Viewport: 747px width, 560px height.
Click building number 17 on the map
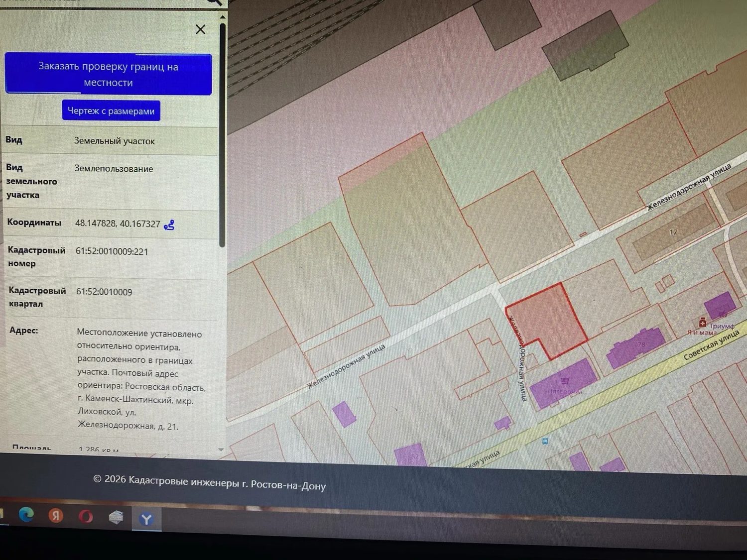point(673,232)
